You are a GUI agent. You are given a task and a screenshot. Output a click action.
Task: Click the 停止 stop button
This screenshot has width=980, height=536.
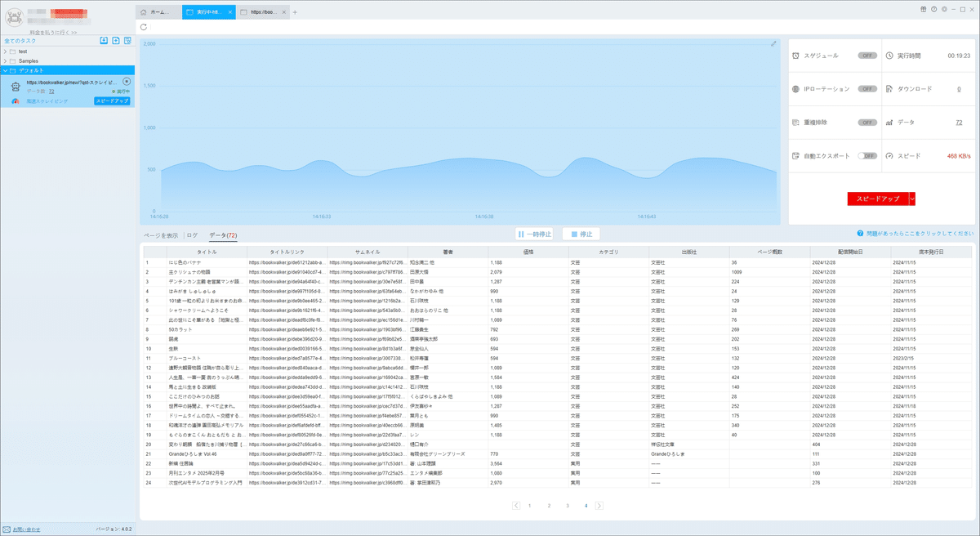point(581,234)
